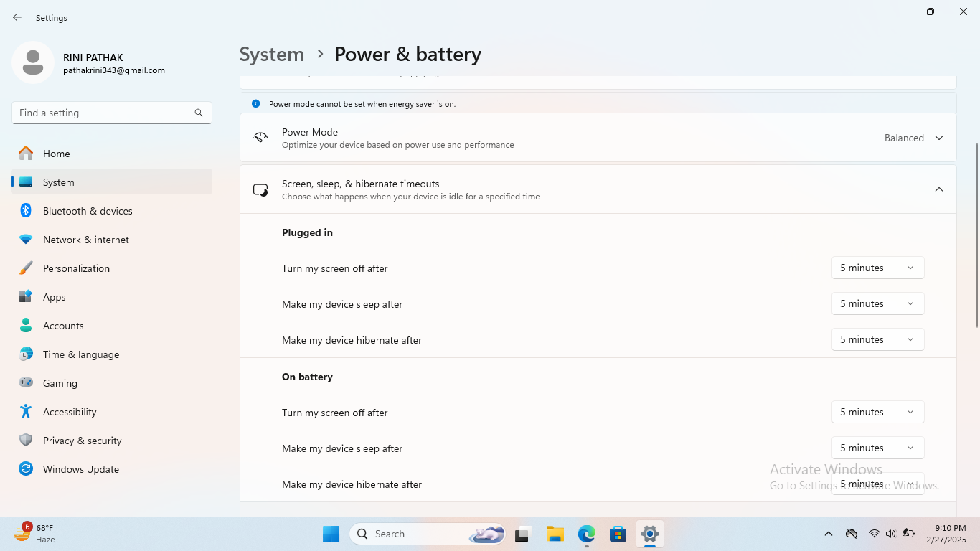Viewport: 980px width, 551px height.
Task: Click the Find a setting search box
Action: coord(104,113)
